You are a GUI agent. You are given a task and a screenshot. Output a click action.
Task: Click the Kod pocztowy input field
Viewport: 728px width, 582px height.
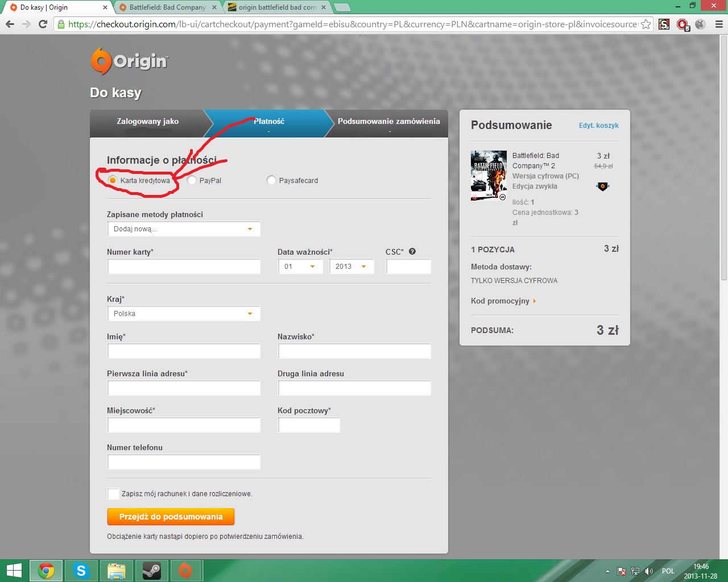[309, 425]
